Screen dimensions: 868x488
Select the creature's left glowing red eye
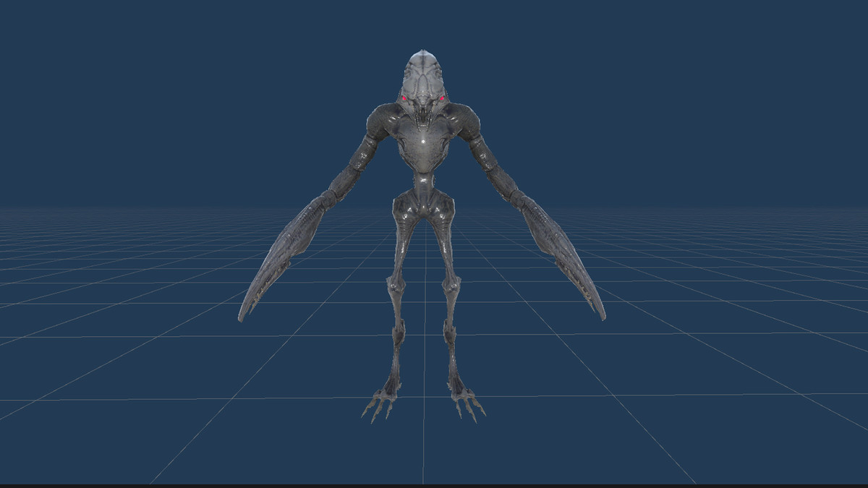tap(404, 98)
